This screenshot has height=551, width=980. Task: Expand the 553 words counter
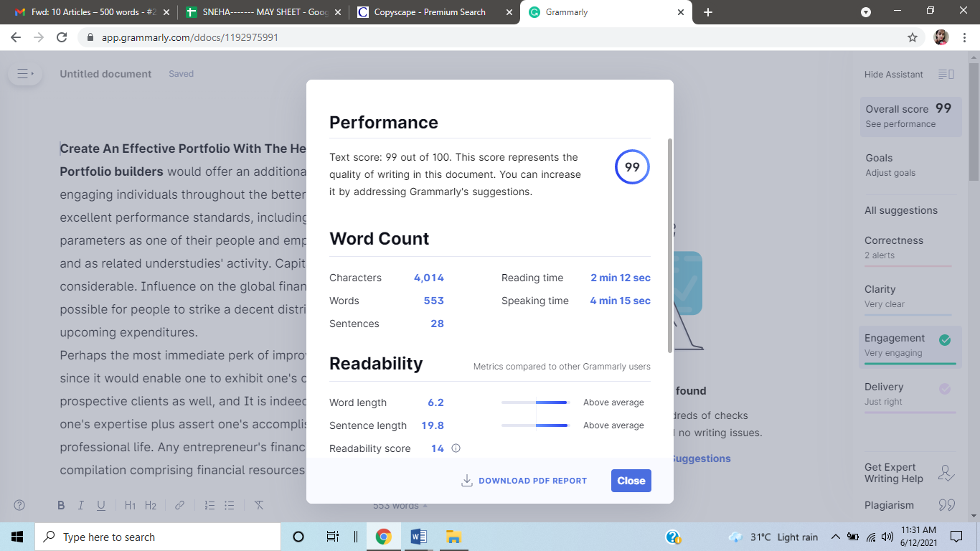point(400,506)
